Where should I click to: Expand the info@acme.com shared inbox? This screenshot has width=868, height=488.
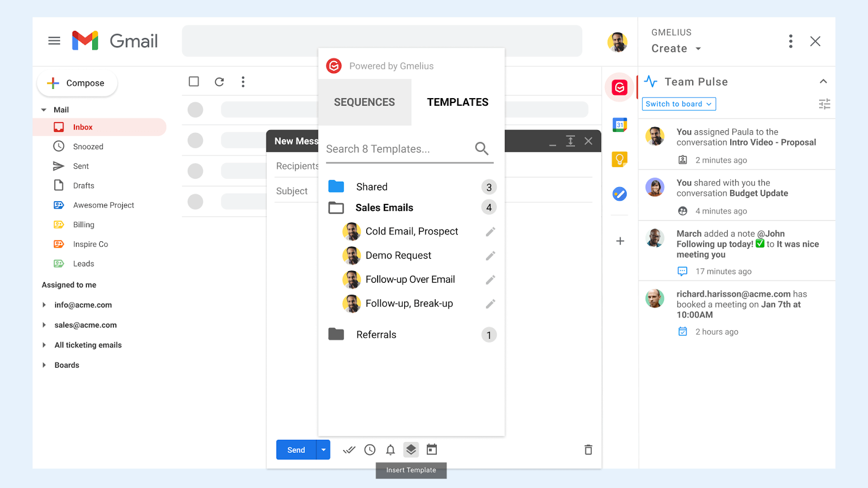[44, 305]
